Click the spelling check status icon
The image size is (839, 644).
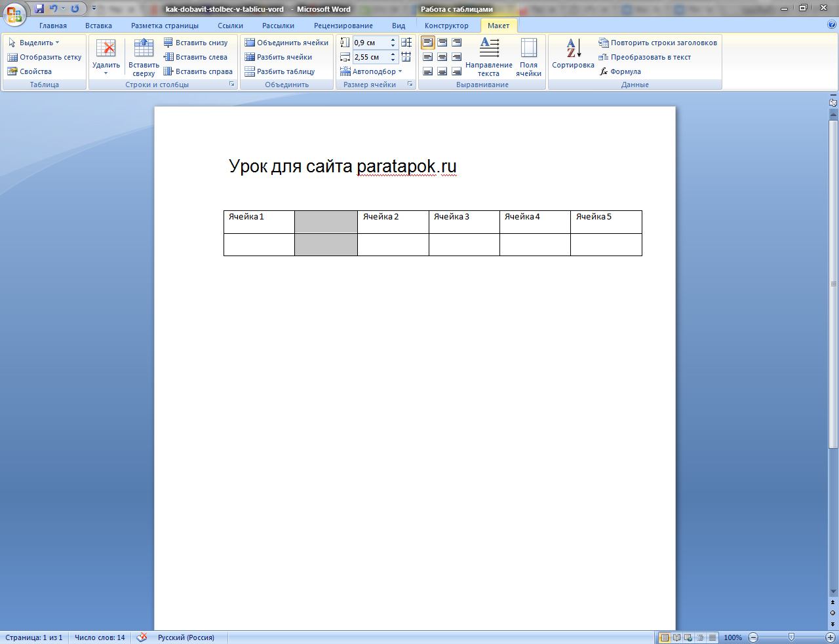pos(142,637)
